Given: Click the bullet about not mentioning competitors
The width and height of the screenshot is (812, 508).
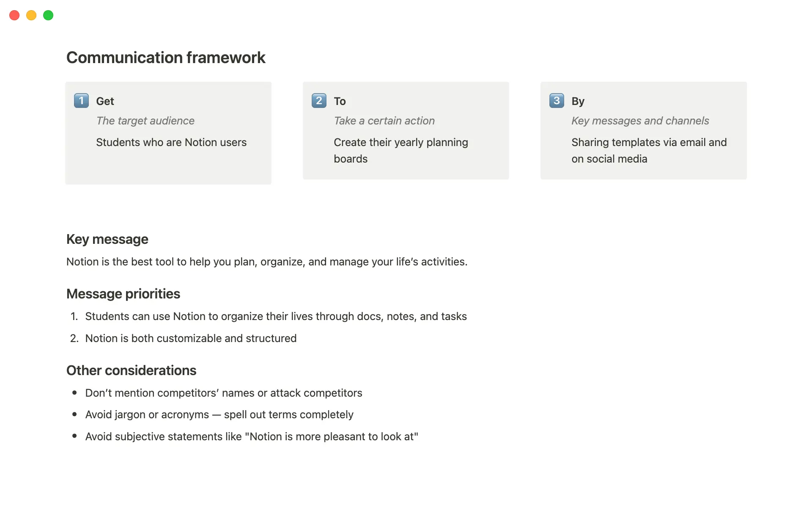Looking at the screenshot, I should coord(224,393).
